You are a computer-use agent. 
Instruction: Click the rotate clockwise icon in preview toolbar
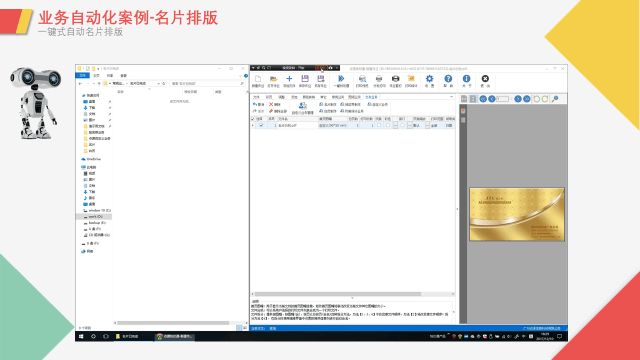(545, 99)
